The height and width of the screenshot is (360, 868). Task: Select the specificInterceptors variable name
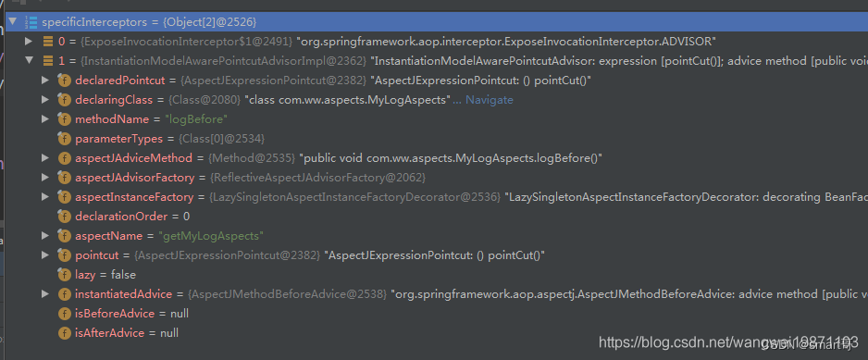point(95,23)
